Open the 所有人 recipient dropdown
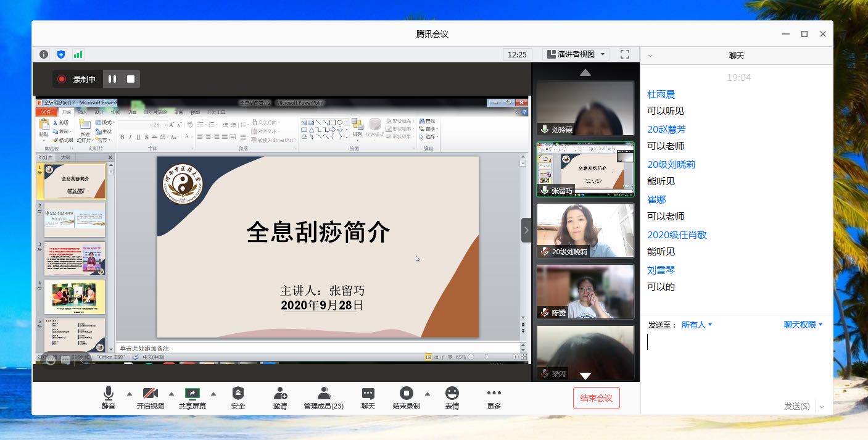The image size is (868, 440). pyautogui.click(x=696, y=325)
